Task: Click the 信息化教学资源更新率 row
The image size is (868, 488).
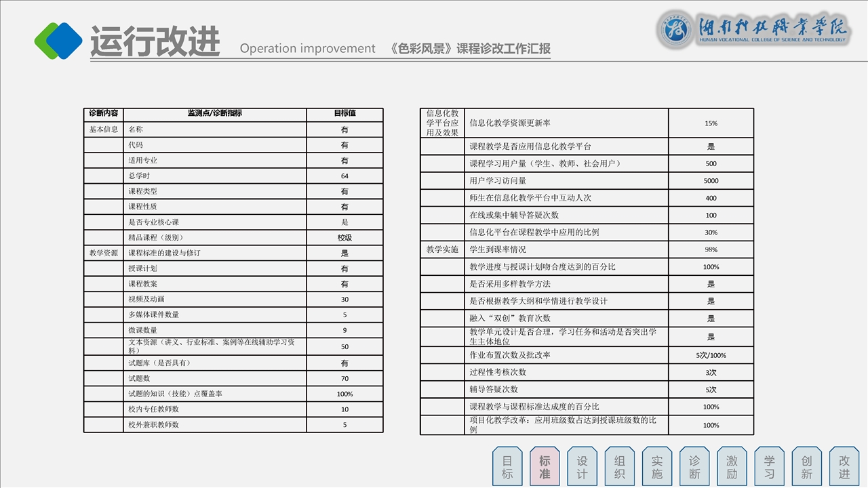Action: tap(510, 123)
